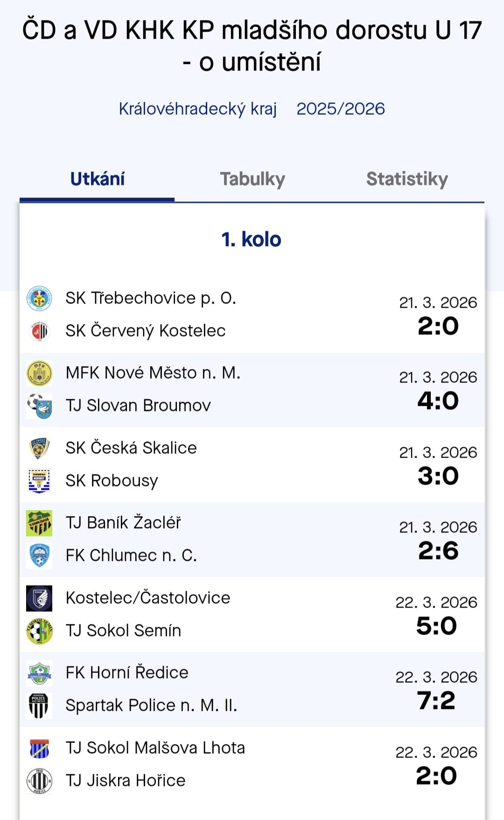Open the Královéhradecký kraj link
The image size is (504, 820).
click(x=197, y=109)
